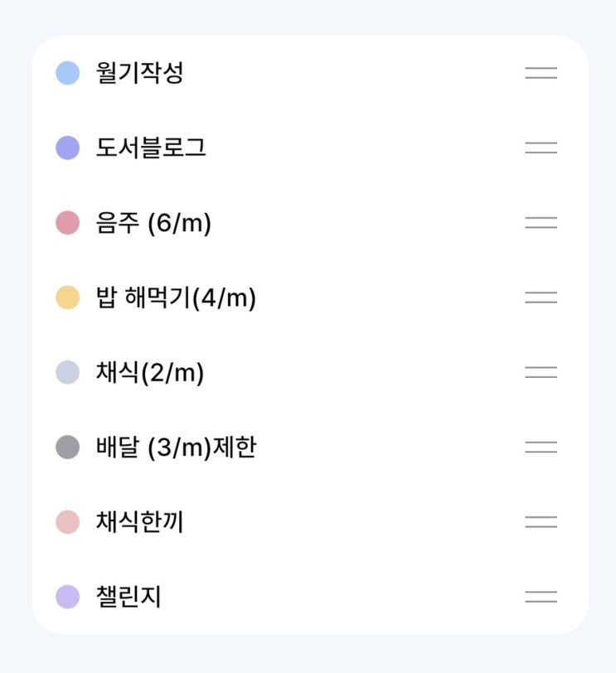The width and height of the screenshot is (616, 673).
Task: Select the 도서블로그 list entry
Action: pyautogui.click(x=151, y=148)
